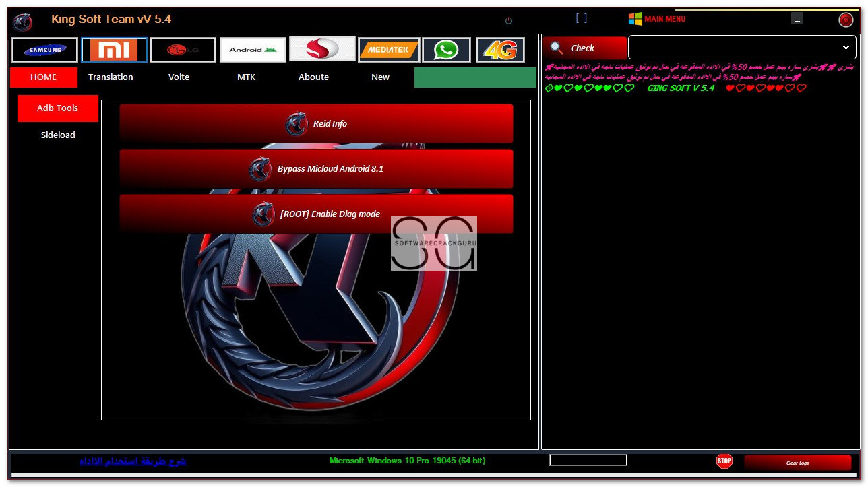Open the New tab
The image size is (868, 487).
(380, 77)
